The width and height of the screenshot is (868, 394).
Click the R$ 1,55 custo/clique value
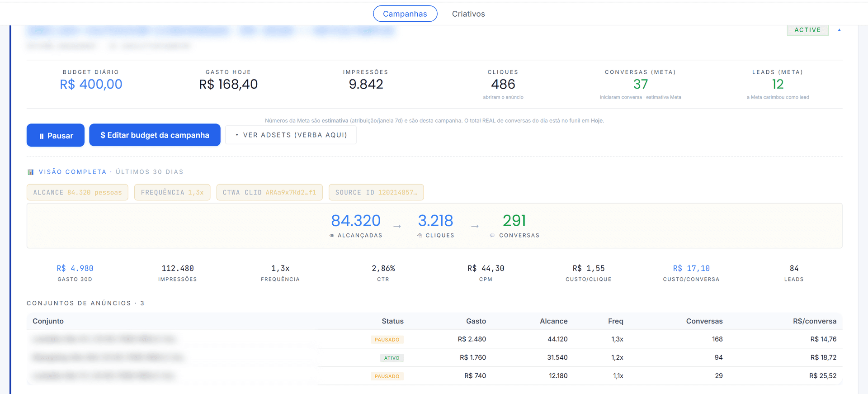pyautogui.click(x=589, y=268)
